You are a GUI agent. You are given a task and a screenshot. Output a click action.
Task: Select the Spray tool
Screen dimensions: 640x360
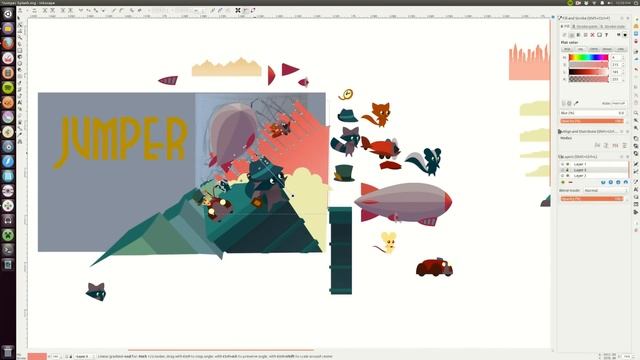(x=20, y=109)
